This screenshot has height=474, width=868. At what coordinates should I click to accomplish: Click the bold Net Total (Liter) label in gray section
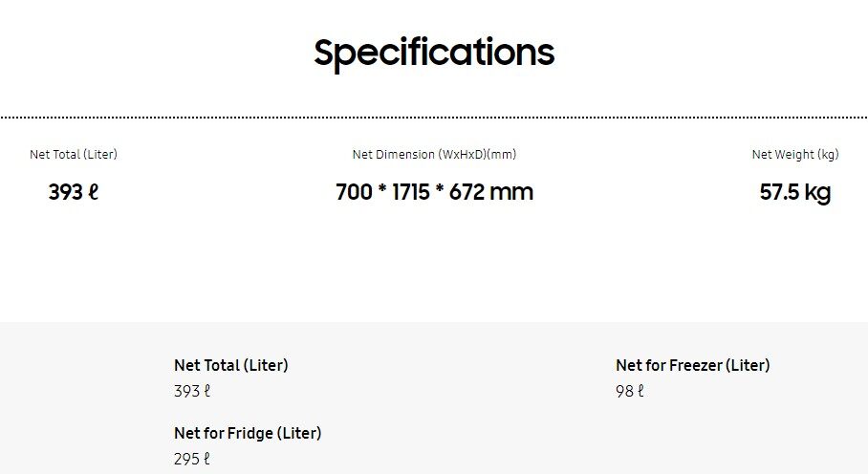231,365
